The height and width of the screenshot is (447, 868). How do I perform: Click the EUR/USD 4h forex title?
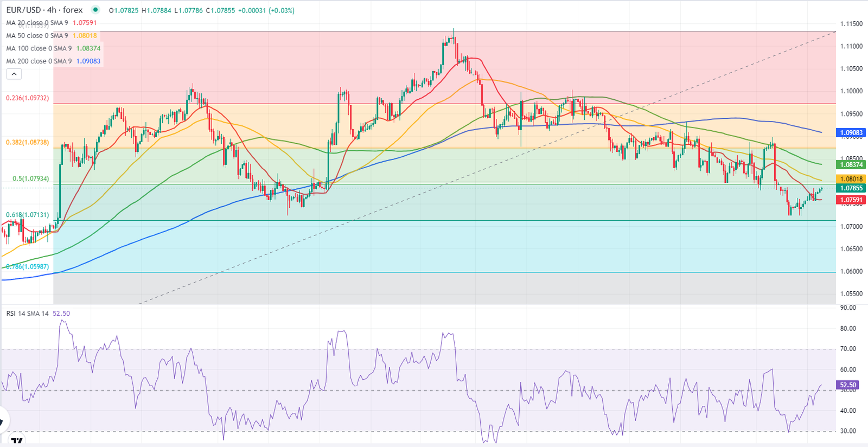point(44,10)
